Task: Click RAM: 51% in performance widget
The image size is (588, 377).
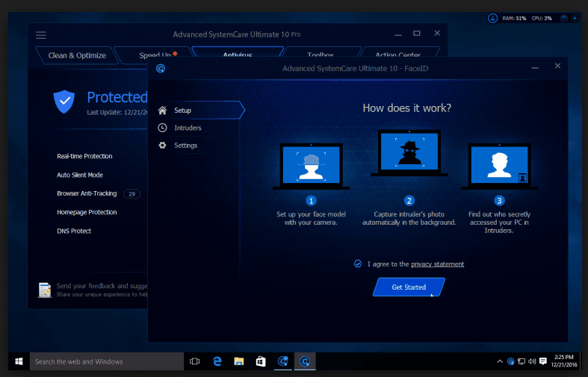Action: [x=514, y=18]
